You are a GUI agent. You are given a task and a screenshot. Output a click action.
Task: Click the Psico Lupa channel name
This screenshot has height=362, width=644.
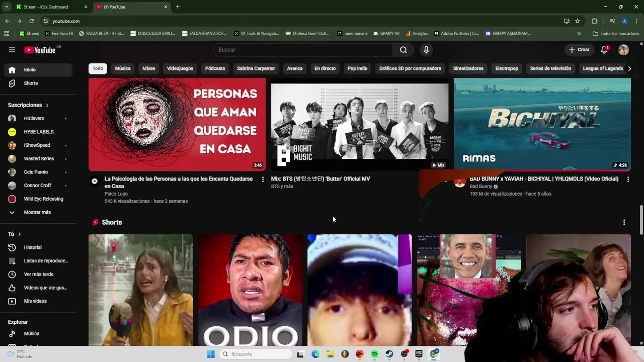pyautogui.click(x=116, y=194)
